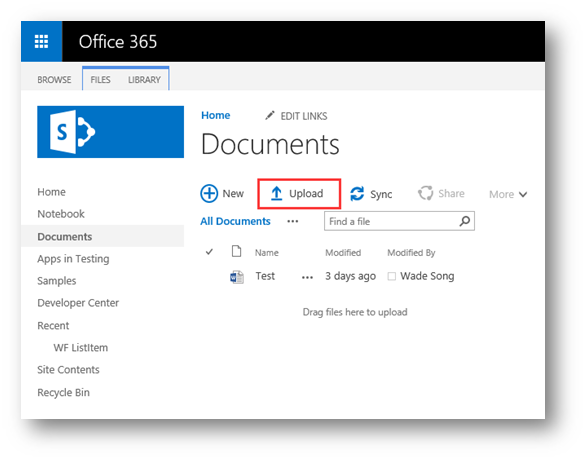Screen dimensions: 587x461
Task: Open Apps in Testing navigation link
Action: 73,259
